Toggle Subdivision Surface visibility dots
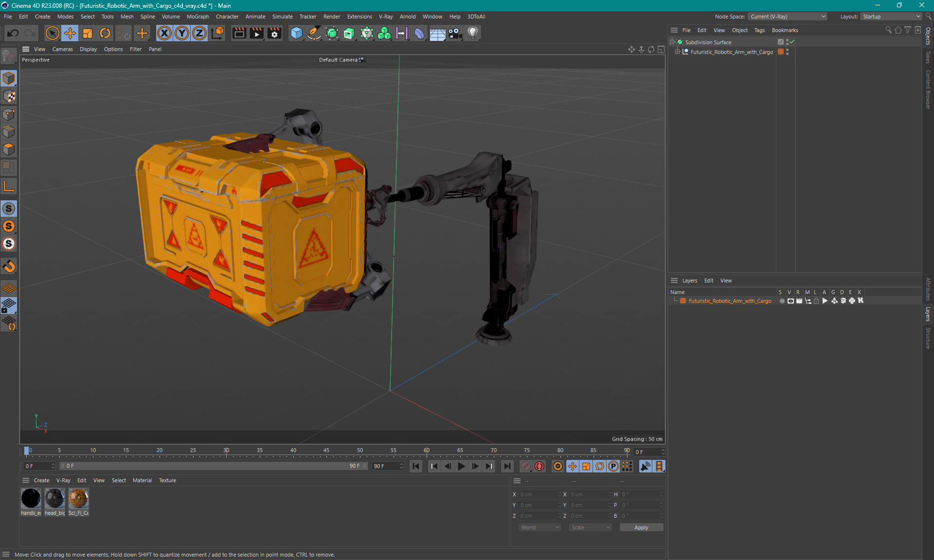 (x=787, y=42)
